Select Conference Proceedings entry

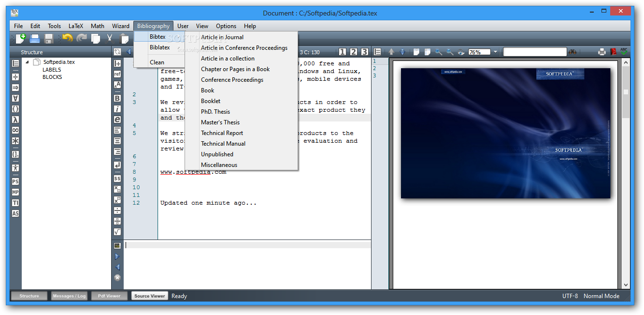tap(242, 80)
